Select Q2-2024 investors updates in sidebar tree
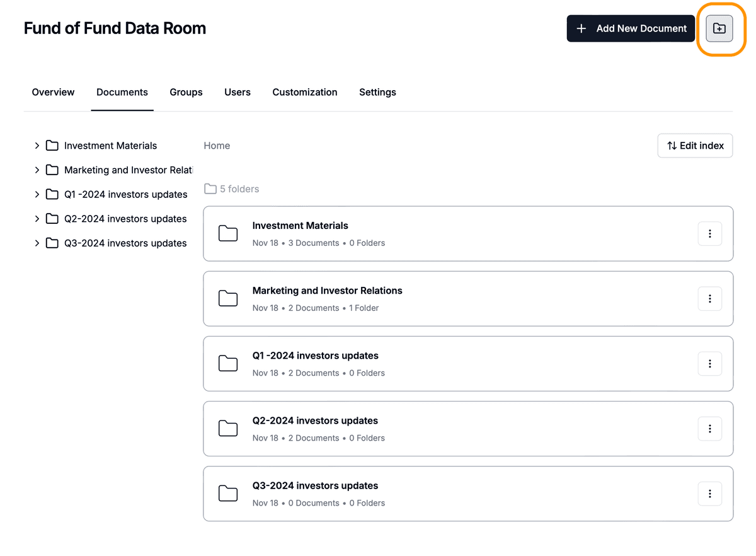Viewport: 756px width, 556px height. click(x=125, y=219)
